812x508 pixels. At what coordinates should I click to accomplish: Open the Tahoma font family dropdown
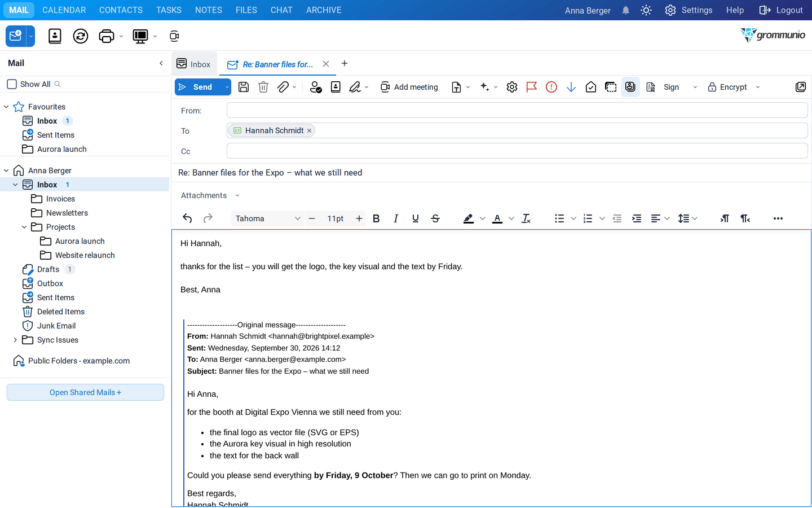[268, 218]
